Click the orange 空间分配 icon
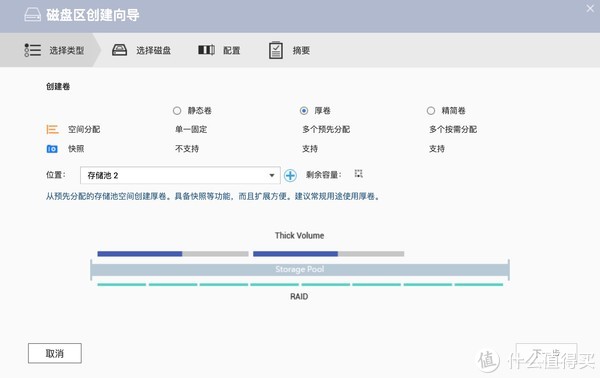The width and height of the screenshot is (600, 378). pyautogui.click(x=52, y=129)
